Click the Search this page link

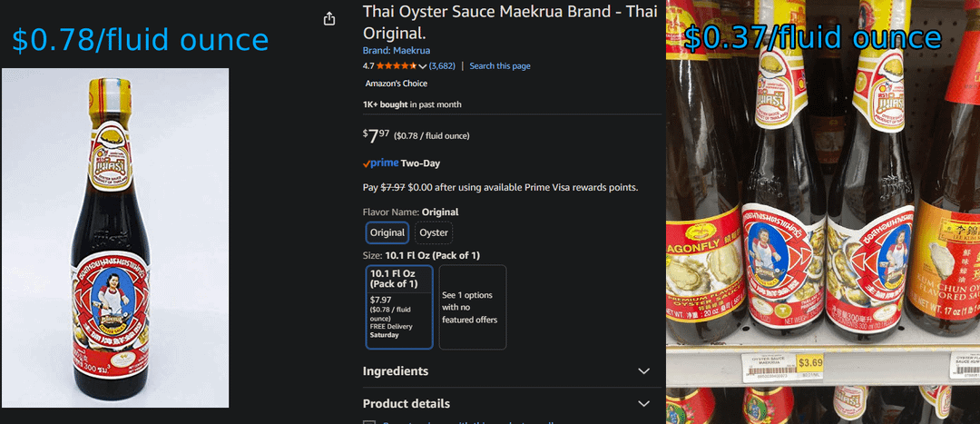click(x=499, y=66)
